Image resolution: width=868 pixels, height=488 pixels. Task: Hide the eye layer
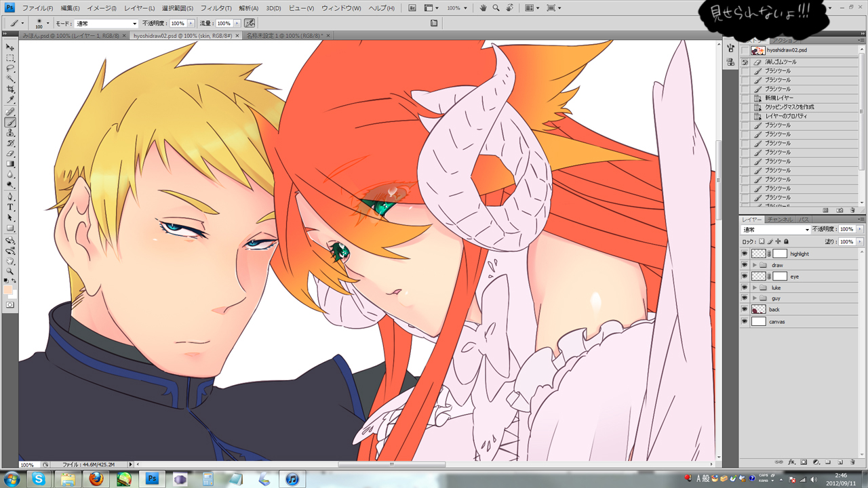tap(745, 277)
